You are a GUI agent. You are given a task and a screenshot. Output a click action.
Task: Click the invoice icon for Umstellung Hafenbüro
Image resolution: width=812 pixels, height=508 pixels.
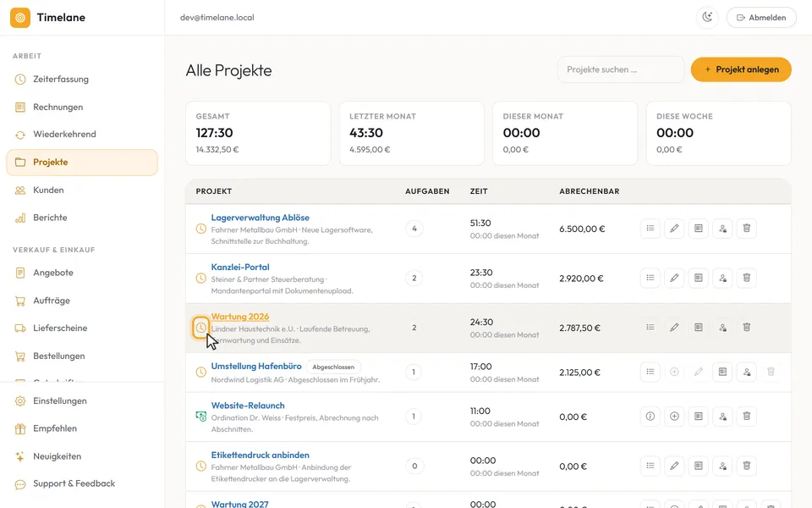(x=722, y=372)
